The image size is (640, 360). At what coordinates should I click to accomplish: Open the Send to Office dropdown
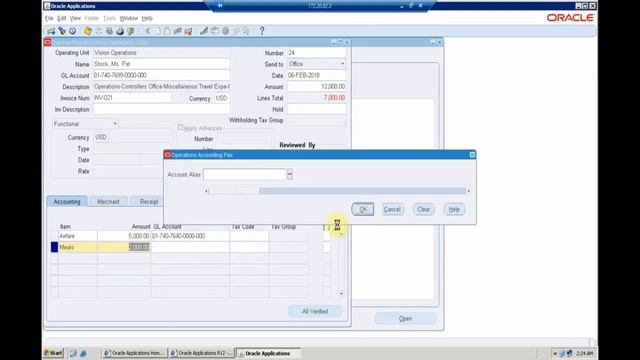click(x=342, y=64)
